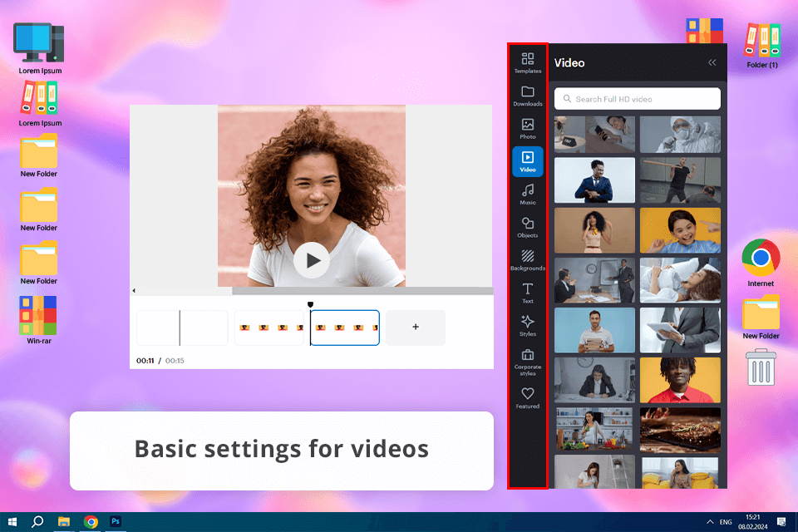Select the second timeline scene clip
The width and height of the screenshot is (798, 532).
[268, 328]
